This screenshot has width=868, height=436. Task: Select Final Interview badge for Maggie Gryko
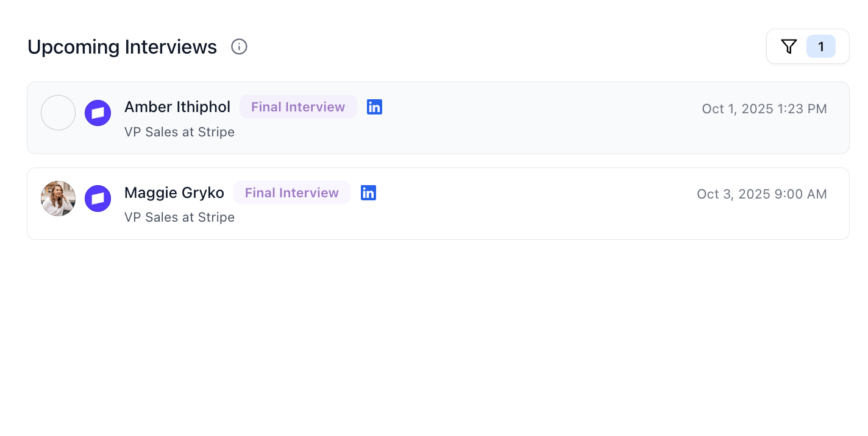(292, 192)
